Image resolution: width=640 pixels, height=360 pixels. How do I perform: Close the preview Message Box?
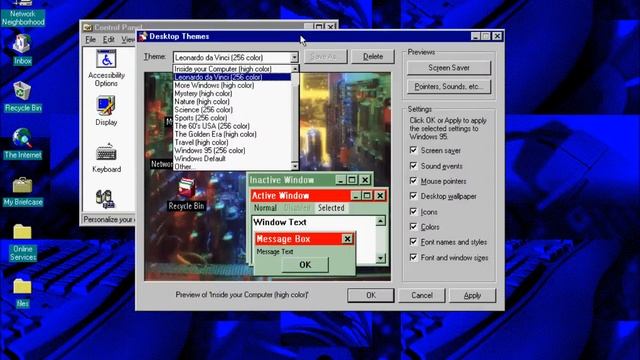pos(347,239)
